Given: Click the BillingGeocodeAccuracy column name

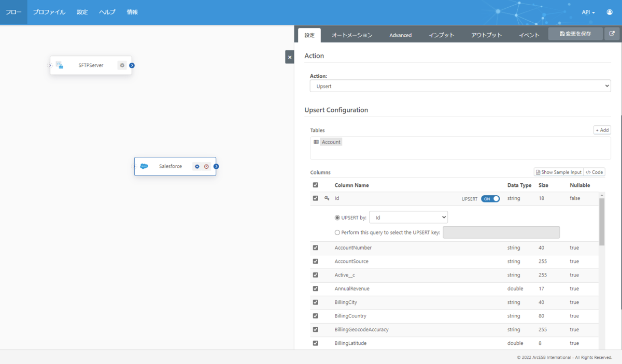Looking at the screenshot, I should point(361,329).
